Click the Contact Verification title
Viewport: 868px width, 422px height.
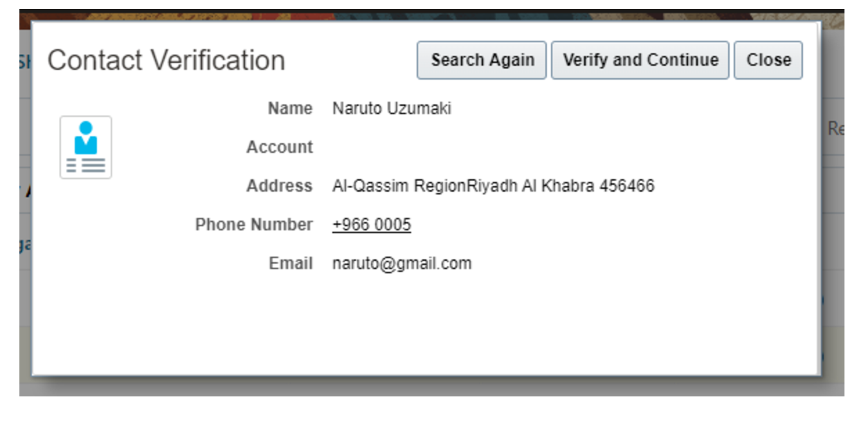(x=166, y=61)
